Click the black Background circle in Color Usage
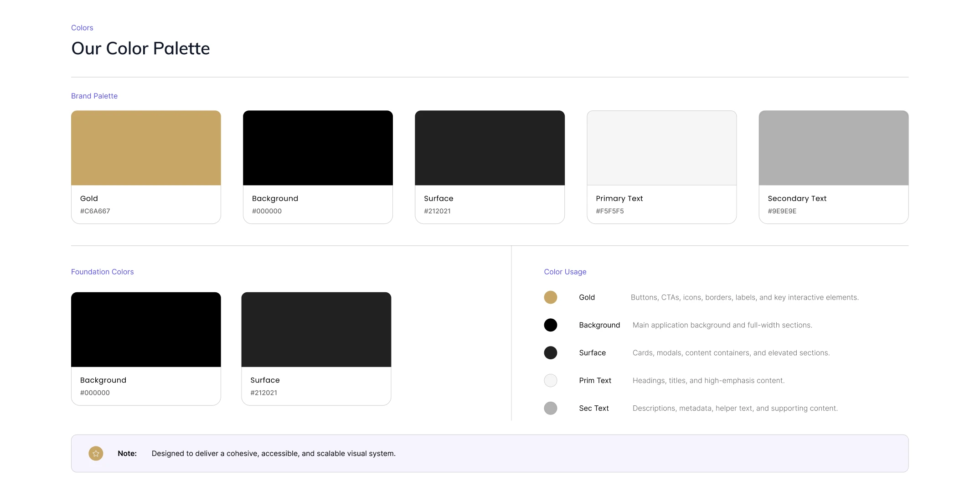This screenshot has width=980, height=492. click(551, 325)
